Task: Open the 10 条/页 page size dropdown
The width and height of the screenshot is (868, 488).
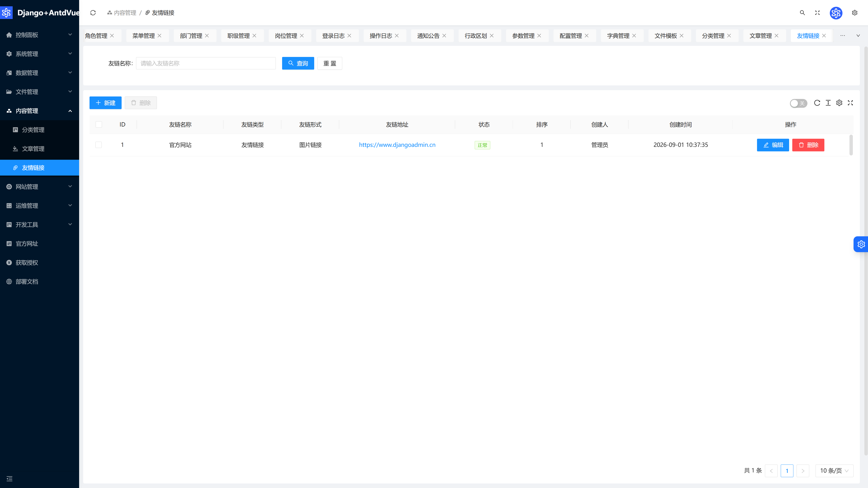Action: [834, 471]
